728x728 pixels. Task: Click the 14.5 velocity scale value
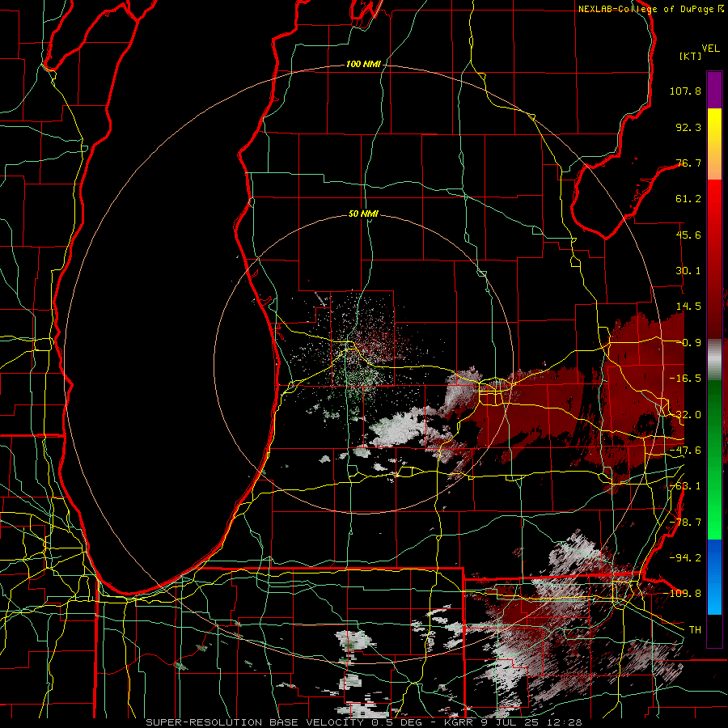tap(688, 307)
